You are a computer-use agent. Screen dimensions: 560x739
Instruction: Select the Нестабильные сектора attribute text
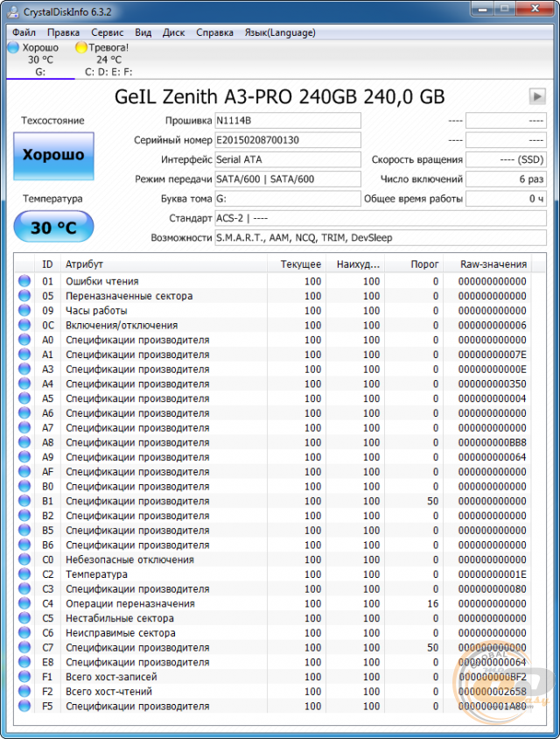(120, 618)
